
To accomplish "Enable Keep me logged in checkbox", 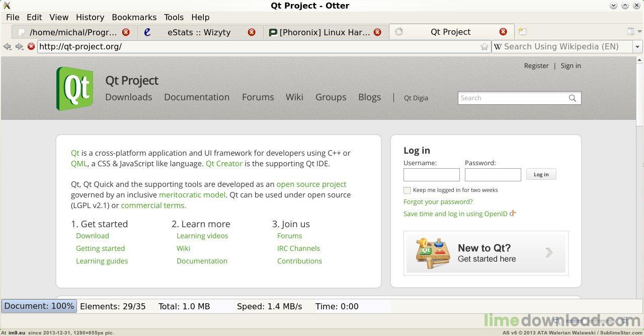I will coord(407,190).
